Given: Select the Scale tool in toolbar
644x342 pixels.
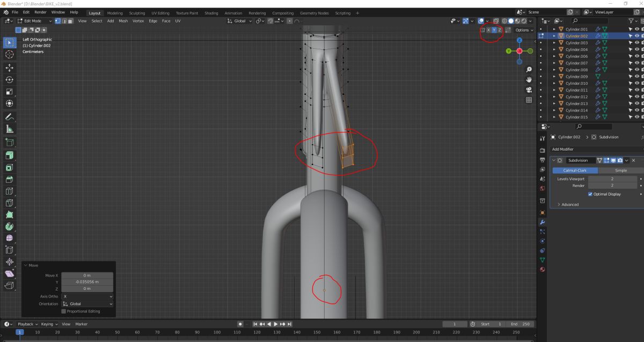Looking at the screenshot, I should (x=10, y=92).
